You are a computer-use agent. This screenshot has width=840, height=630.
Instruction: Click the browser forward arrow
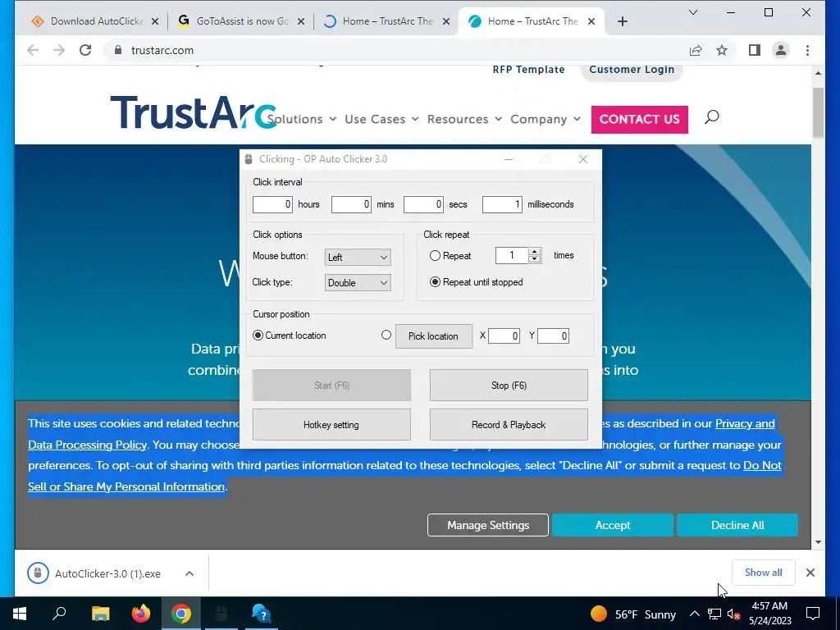[x=59, y=50]
